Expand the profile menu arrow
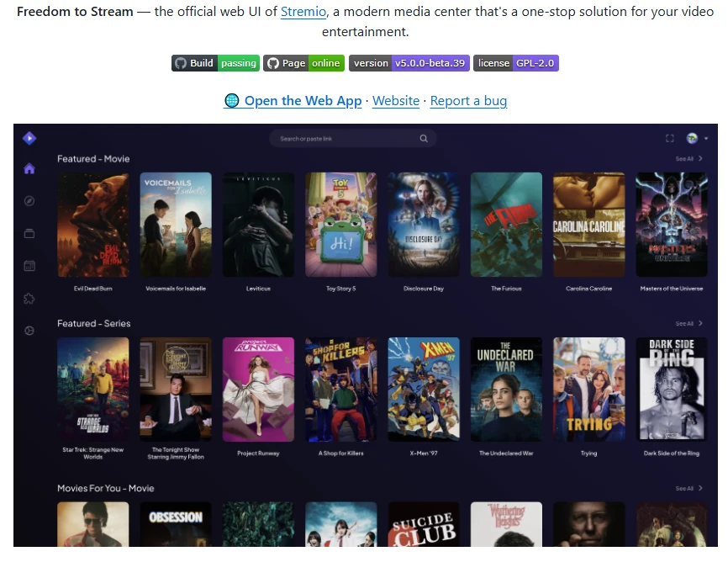Image resolution: width=728 pixels, height=562 pixels. tap(705, 139)
